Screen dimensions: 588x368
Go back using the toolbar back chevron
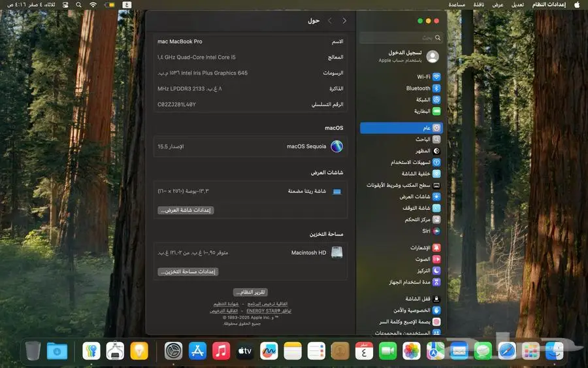click(344, 21)
